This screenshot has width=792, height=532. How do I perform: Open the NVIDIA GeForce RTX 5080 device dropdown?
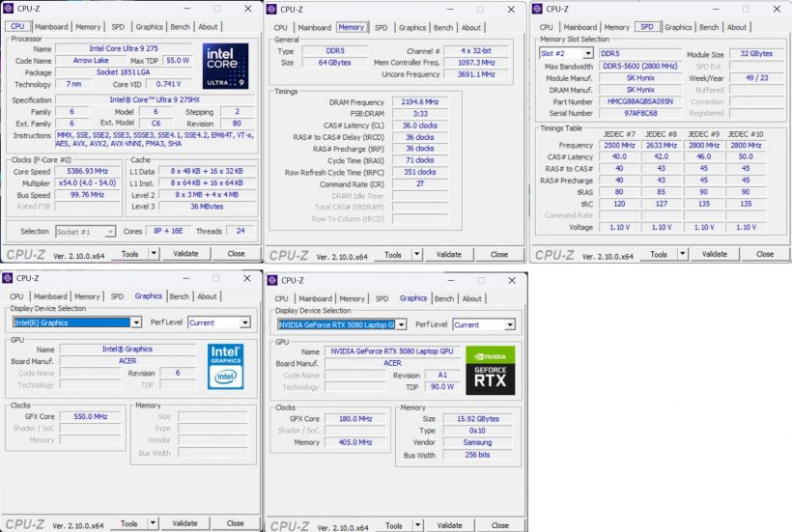coord(401,324)
